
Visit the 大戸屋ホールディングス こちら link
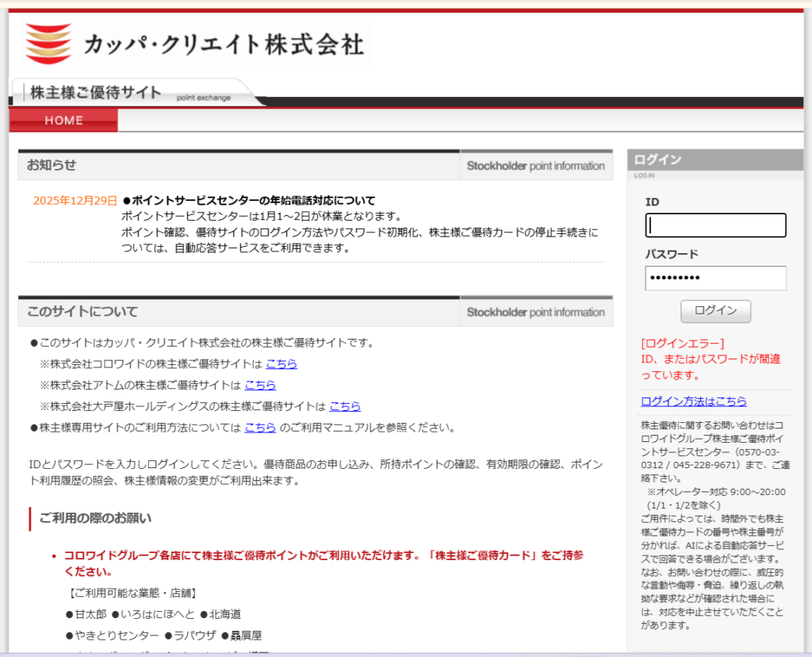[345, 406]
